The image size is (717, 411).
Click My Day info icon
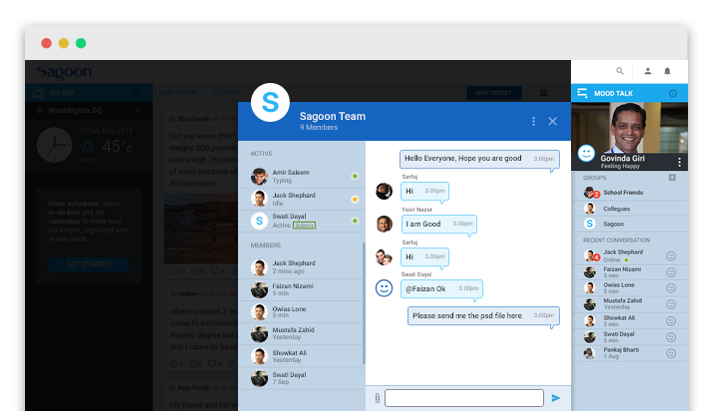pos(136,93)
